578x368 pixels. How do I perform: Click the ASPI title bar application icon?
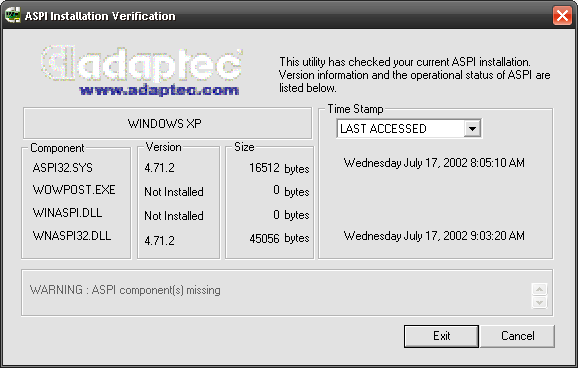[x=13, y=16]
